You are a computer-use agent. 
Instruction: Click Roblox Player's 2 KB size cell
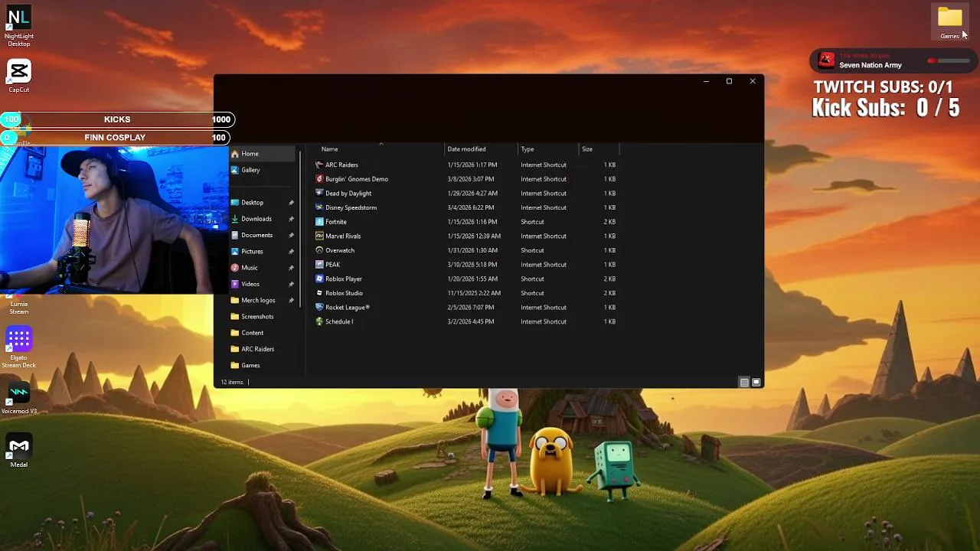[609, 279]
